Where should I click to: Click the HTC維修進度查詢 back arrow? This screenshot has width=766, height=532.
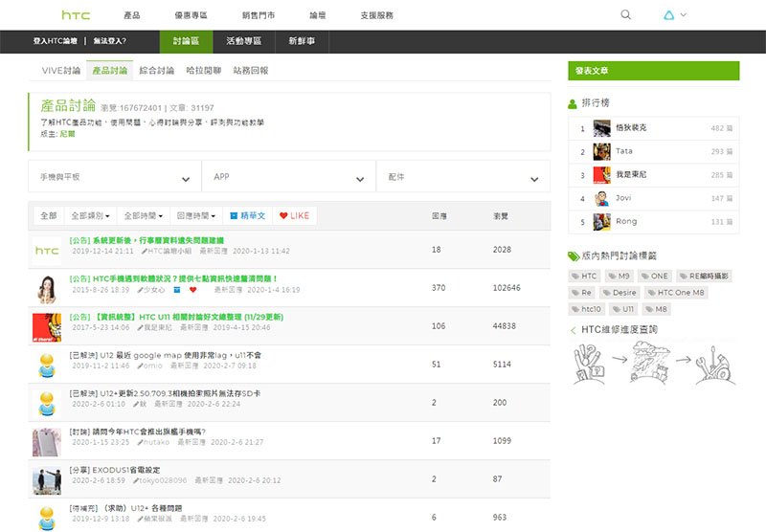click(573, 330)
